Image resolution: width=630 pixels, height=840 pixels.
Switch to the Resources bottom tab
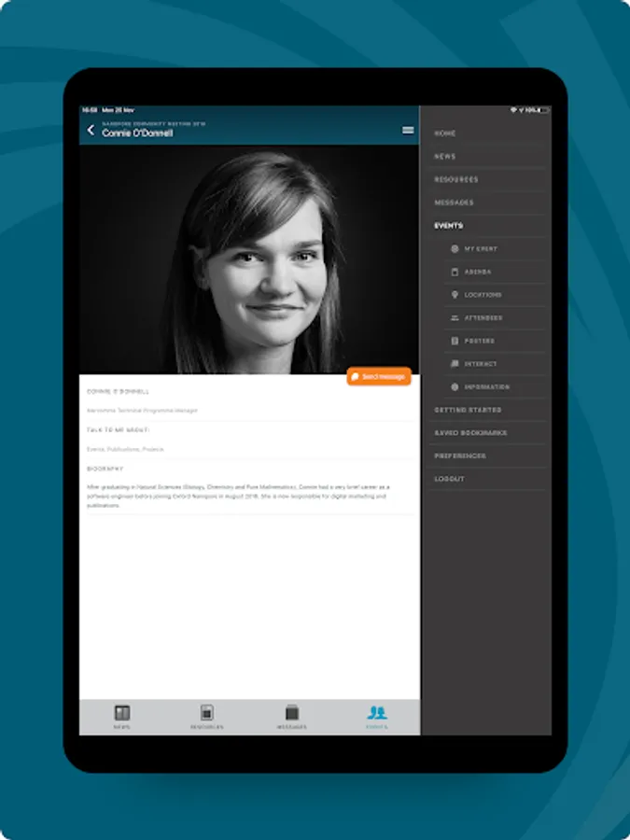[x=207, y=717]
